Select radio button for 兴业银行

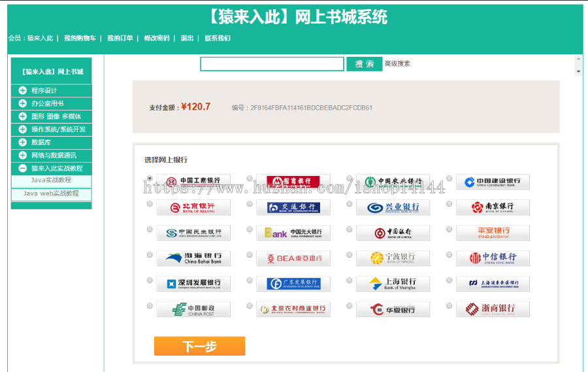tap(349, 203)
